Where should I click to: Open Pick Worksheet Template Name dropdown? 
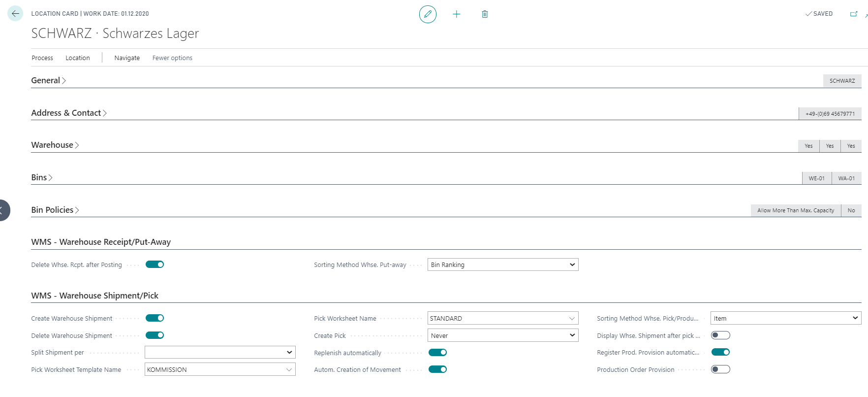(x=220, y=369)
